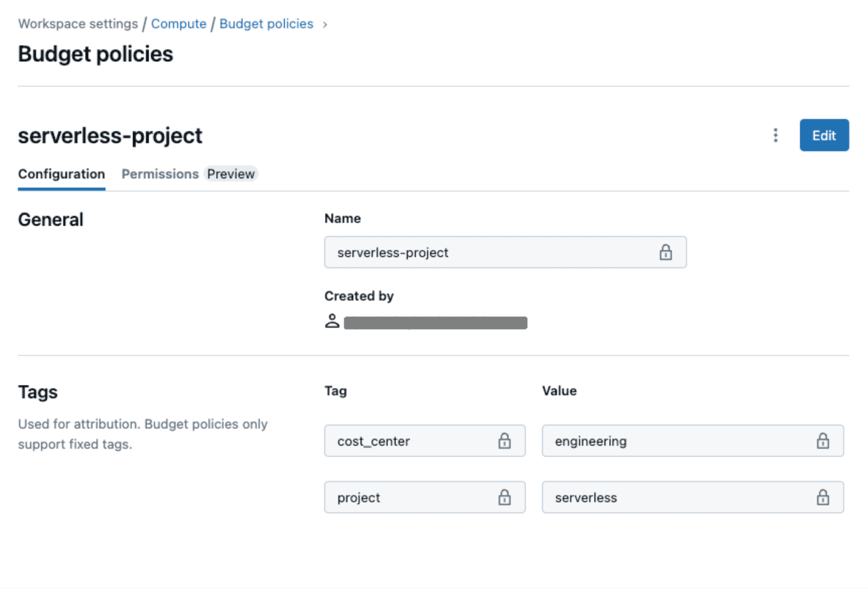Click the Preview badge next to Permissions
This screenshot has height=589, width=868.
(x=231, y=174)
